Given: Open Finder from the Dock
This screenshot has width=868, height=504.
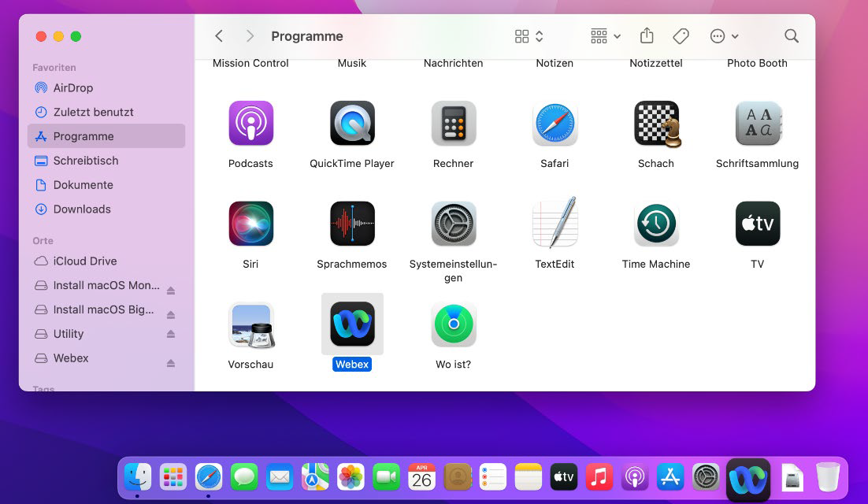Looking at the screenshot, I should coord(137,477).
